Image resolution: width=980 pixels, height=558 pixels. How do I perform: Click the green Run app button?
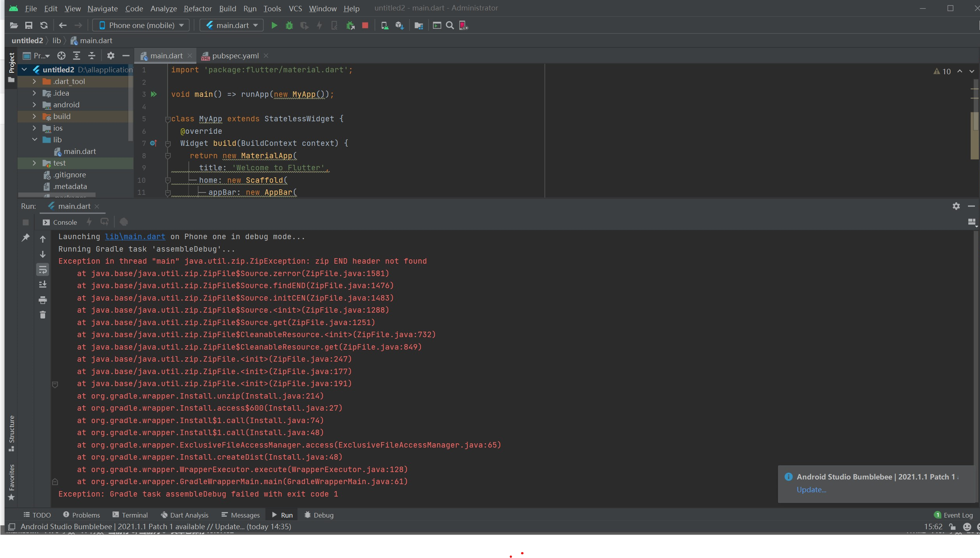point(274,26)
